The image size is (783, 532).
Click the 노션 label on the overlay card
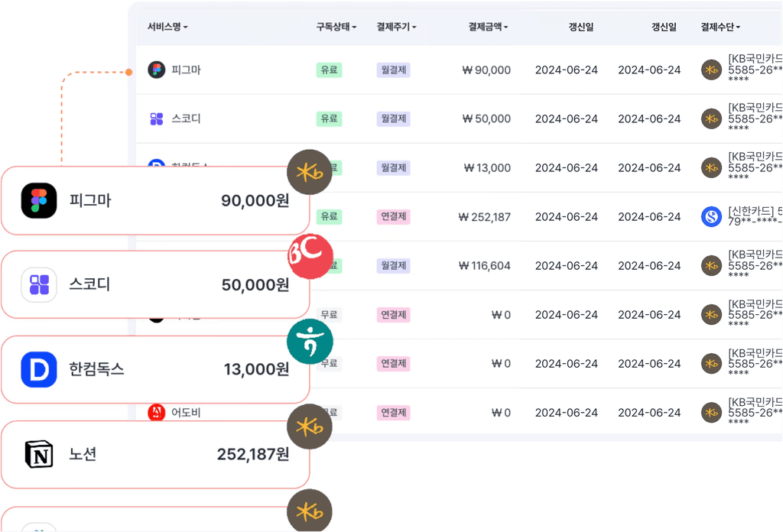click(83, 454)
